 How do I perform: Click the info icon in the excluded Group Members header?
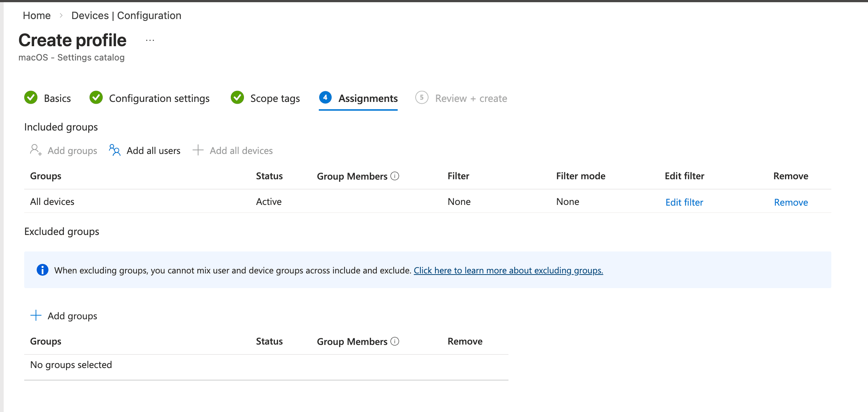coord(395,341)
